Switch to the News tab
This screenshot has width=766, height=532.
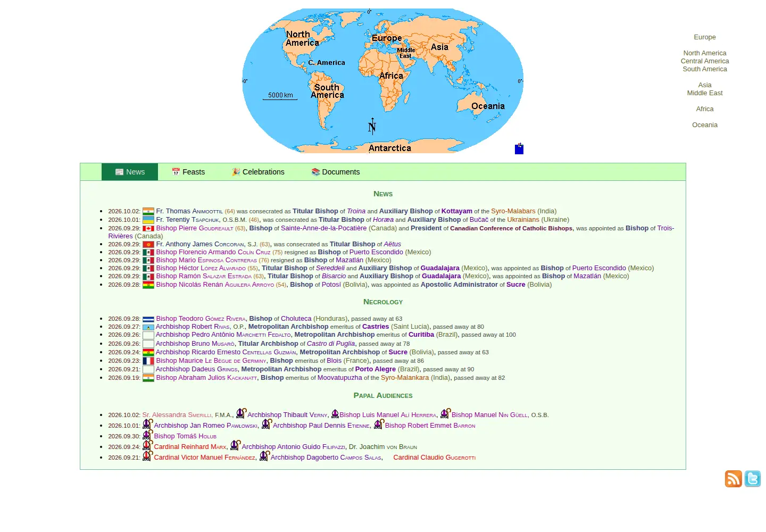pyautogui.click(x=130, y=172)
